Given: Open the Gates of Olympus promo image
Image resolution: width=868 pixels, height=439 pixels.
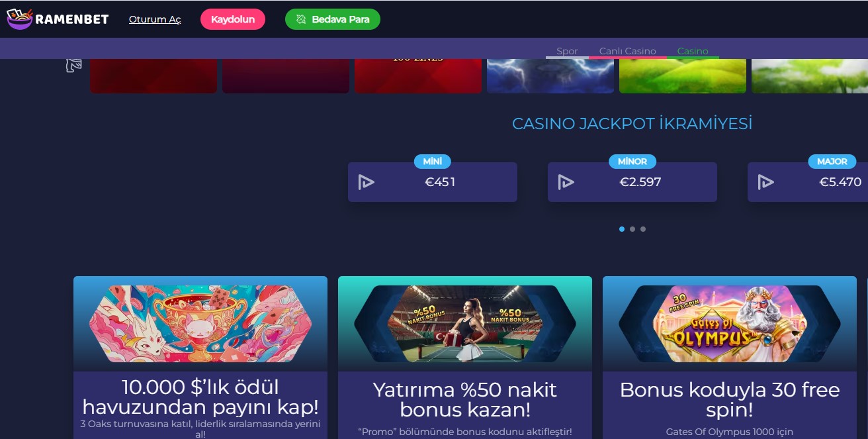Looking at the screenshot, I should click(730, 324).
